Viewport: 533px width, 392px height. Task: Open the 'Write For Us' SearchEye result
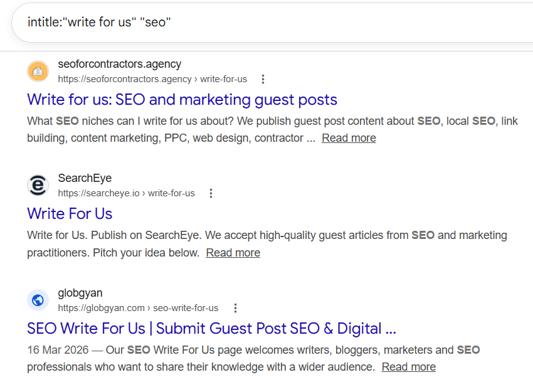(70, 214)
